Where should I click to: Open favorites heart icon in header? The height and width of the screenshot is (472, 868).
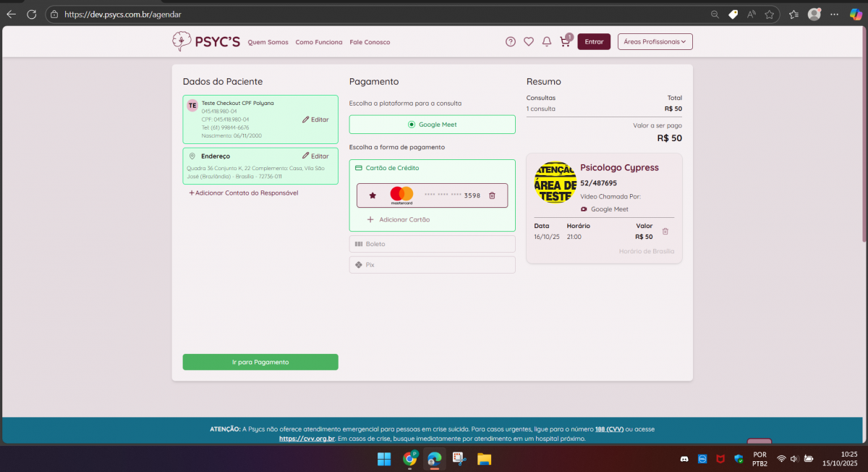[529, 42]
